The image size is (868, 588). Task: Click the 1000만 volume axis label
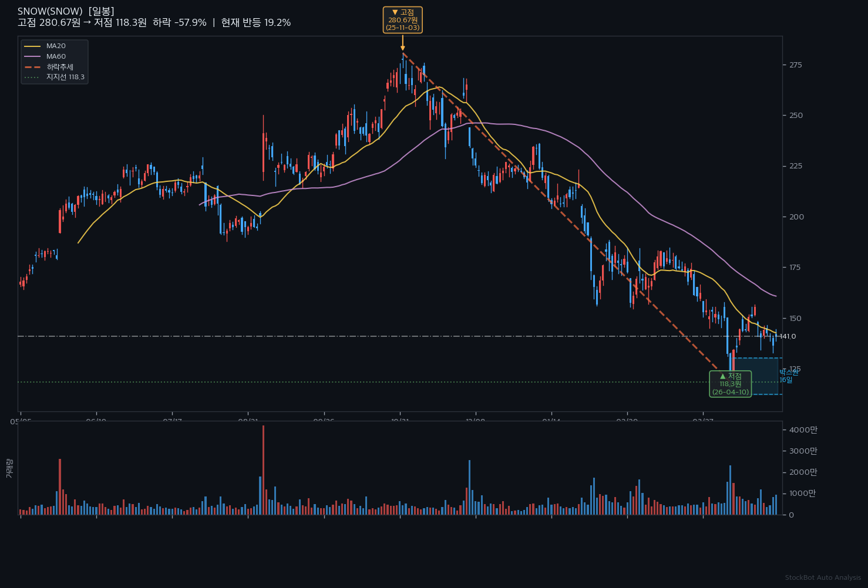[x=803, y=494]
